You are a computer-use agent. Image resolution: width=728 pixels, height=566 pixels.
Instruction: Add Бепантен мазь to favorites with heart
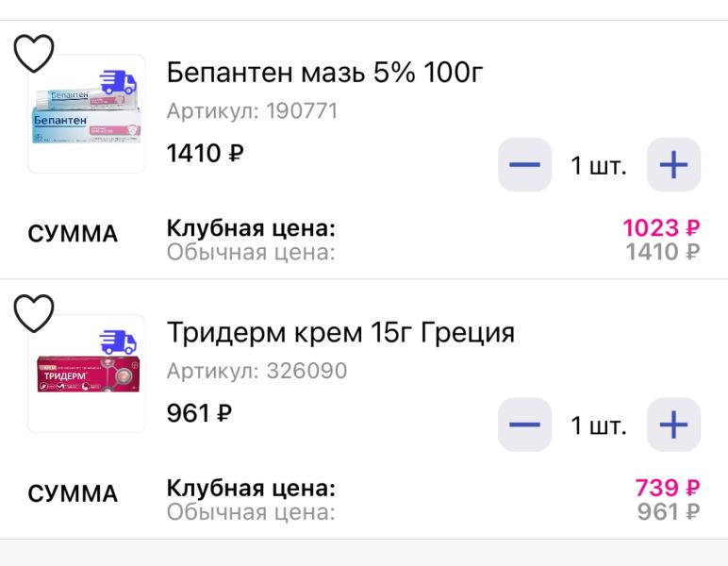34,53
